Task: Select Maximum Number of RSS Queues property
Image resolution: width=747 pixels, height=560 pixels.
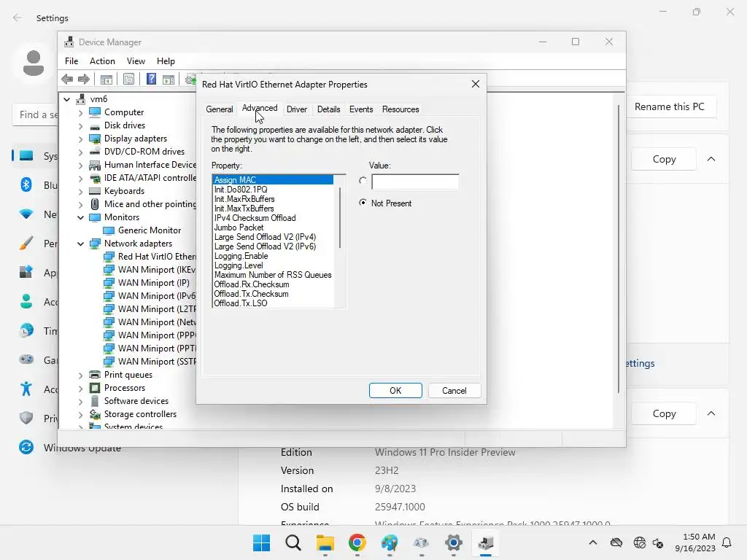Action: click(273, 275)
